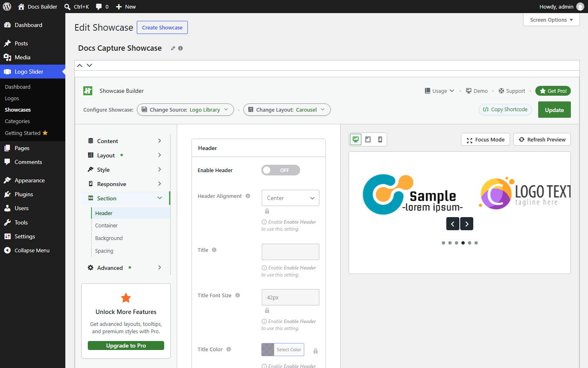This screenshot has width=588, height=368.
Task: Open the Change Source dropdown
Action: coord(185,110)
